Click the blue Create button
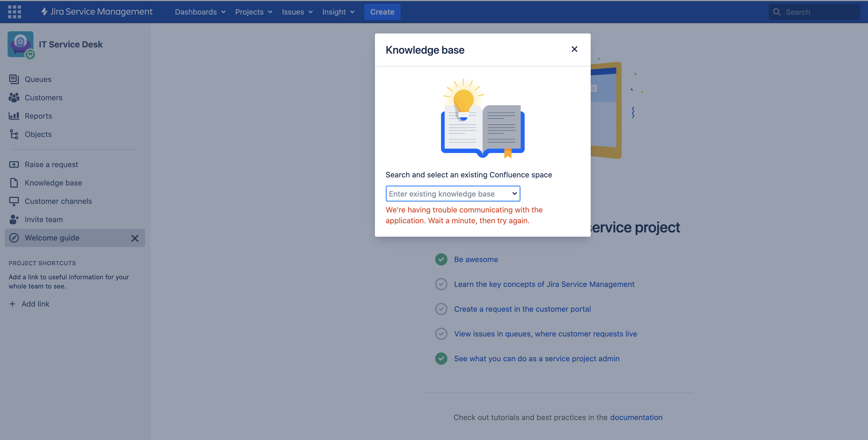 [382, 12]
